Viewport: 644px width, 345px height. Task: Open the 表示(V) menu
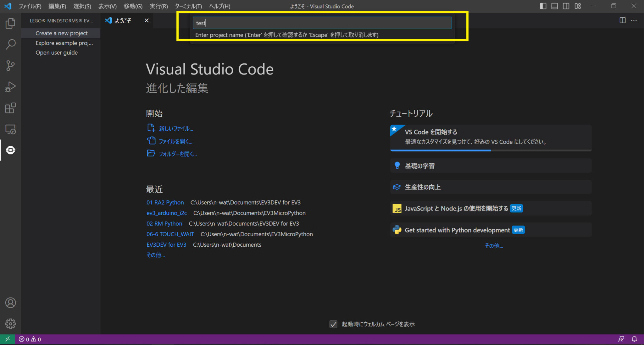click(108, 6)
